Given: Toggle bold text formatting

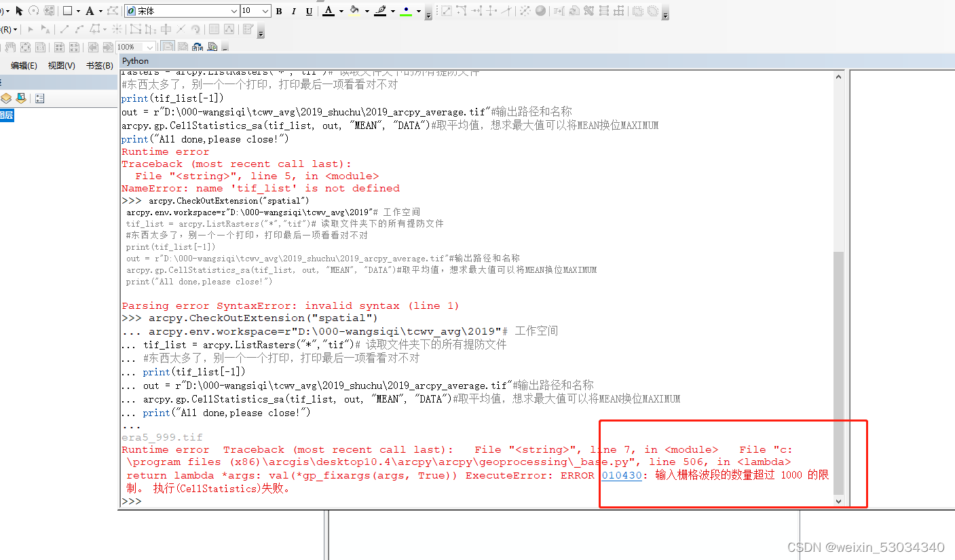Looking at the screenshot, I should [x=279, y=10].
